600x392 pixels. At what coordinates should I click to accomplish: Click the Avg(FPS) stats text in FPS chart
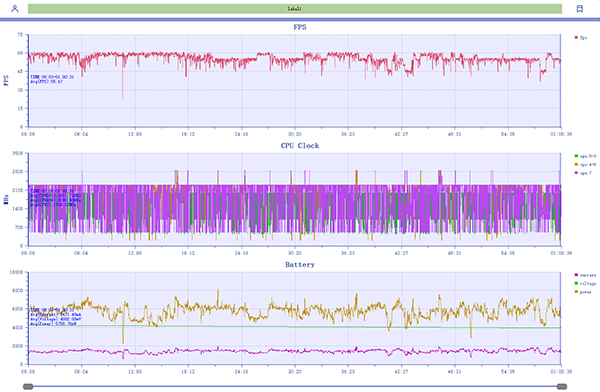click(46, 82)
